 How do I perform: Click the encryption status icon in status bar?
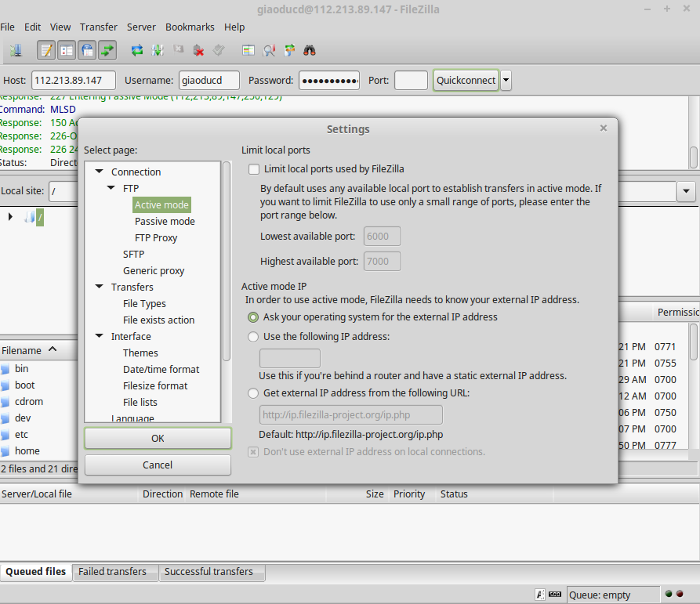point(540,594)
